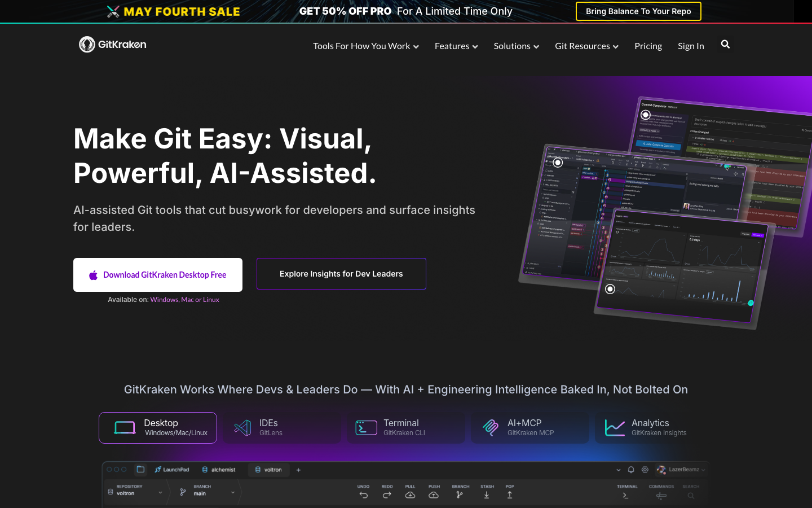Click the Windows, Mac or Linux link
Image resolution: width=812 pixels, height=508 pixels.
(x=184, y=300)
